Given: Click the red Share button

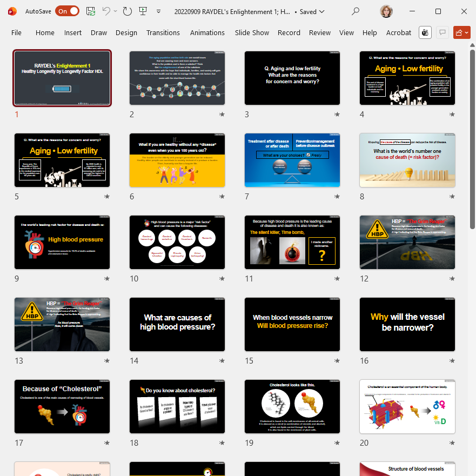Looking at the screenshot, I should (462, 32).
